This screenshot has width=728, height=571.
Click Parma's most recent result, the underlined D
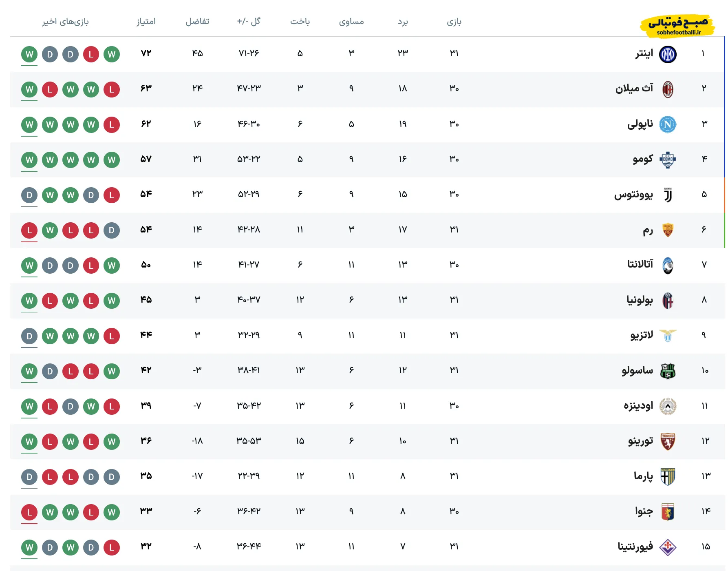29,477
